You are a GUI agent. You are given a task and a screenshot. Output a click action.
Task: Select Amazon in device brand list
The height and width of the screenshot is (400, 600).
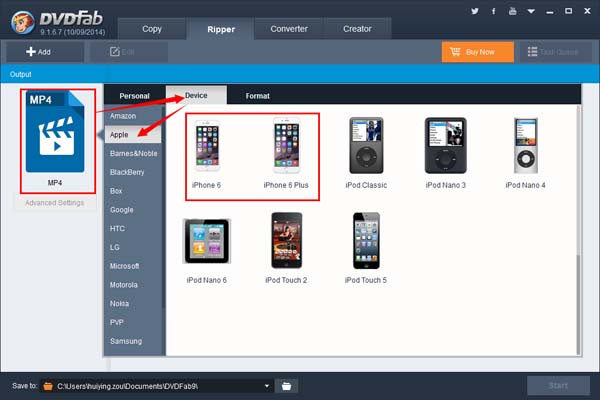coord(133,116)
